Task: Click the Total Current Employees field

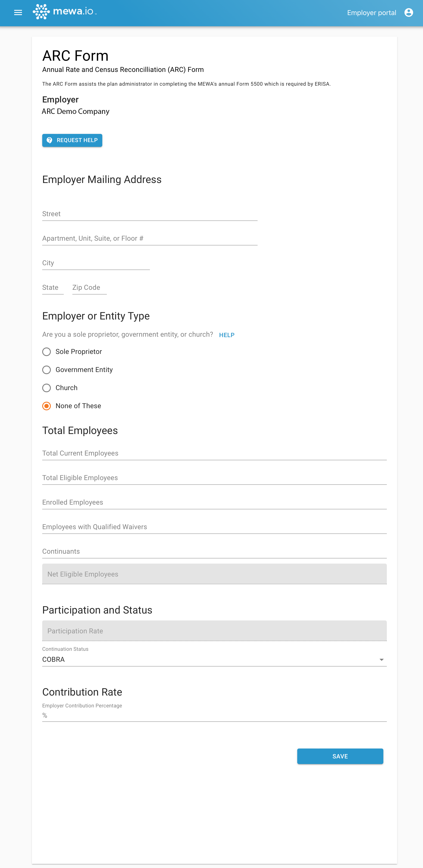Action: (x=214, y=454)
